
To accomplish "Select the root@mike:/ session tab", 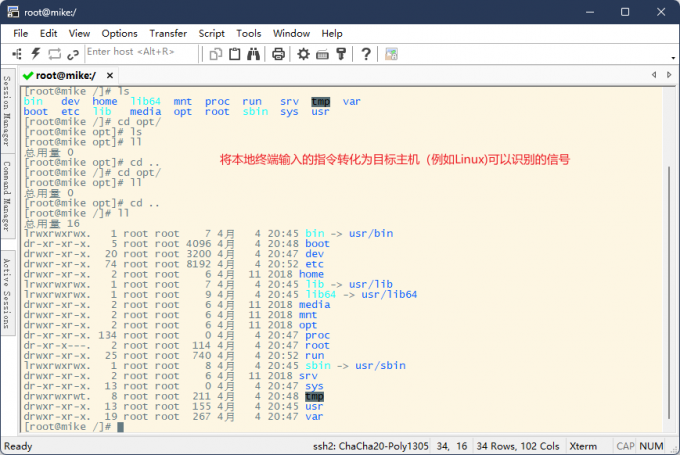I will tap(65, 75).
